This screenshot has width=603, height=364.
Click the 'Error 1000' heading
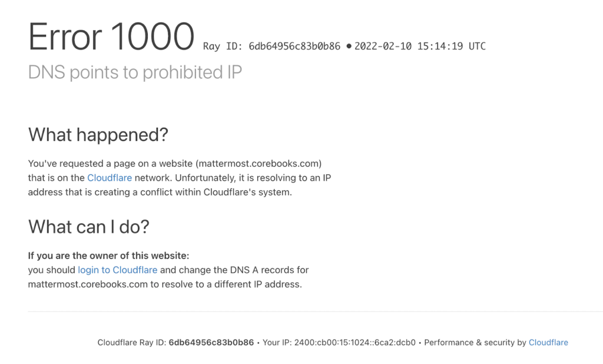(x=111, y=37)
